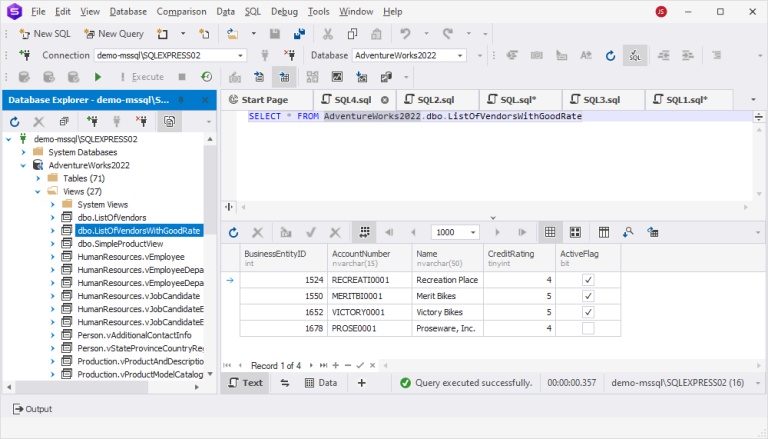Click the Undo arrow icon
This screenshot has height=439, width=768.
(405, 34)
